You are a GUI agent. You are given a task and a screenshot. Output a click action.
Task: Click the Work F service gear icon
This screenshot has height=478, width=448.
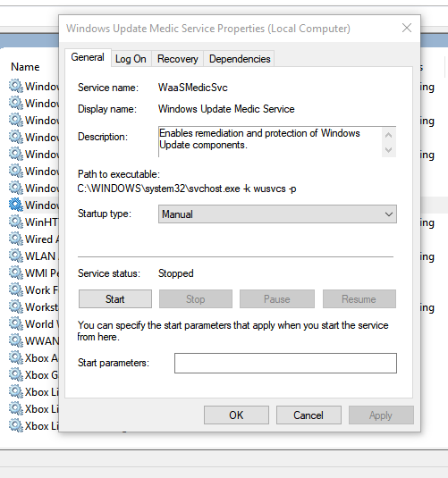[x=16, y=289]
